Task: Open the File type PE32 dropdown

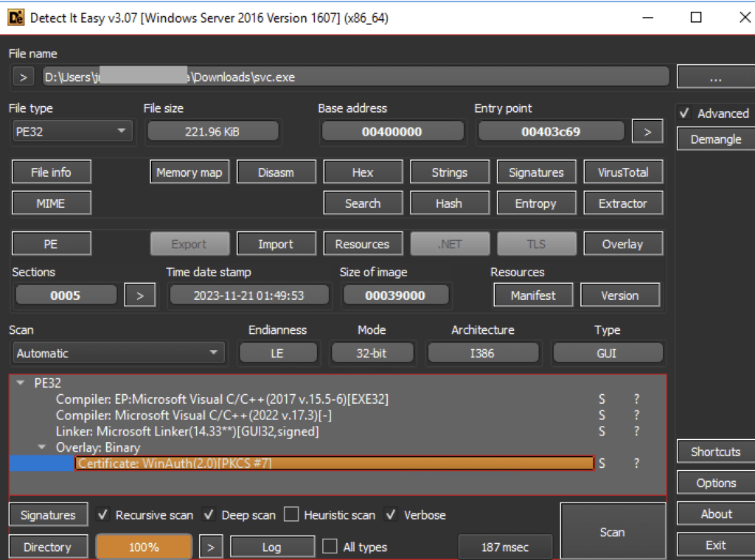Action: click(x=72, y=131)
